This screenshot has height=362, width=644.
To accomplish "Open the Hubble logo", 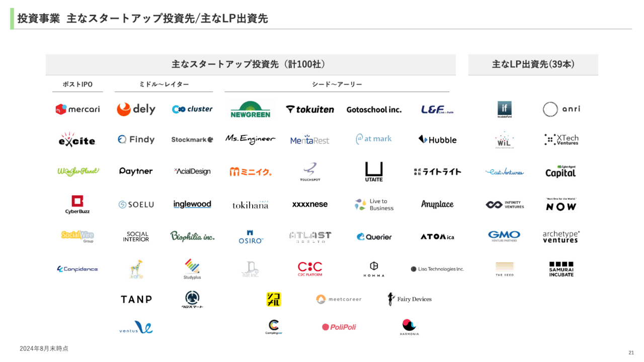I will pyautogui.click(x=437, y=139).
